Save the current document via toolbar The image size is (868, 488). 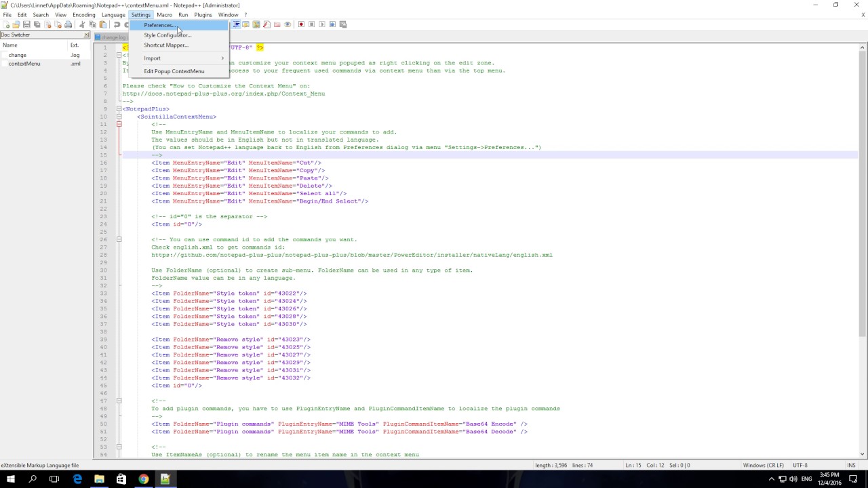[x=26, y=24]
